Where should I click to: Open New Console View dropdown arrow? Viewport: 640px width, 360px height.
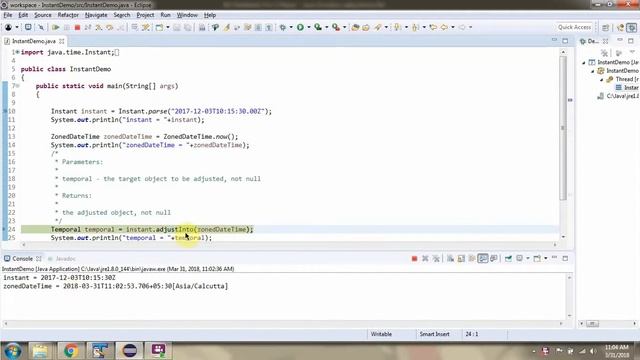click(x=546, y=258)
